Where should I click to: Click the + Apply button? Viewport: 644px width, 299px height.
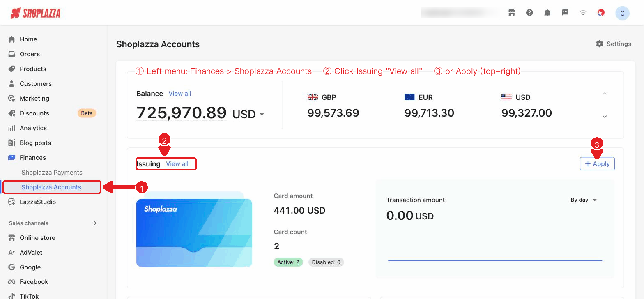click(x=597, y=164)
